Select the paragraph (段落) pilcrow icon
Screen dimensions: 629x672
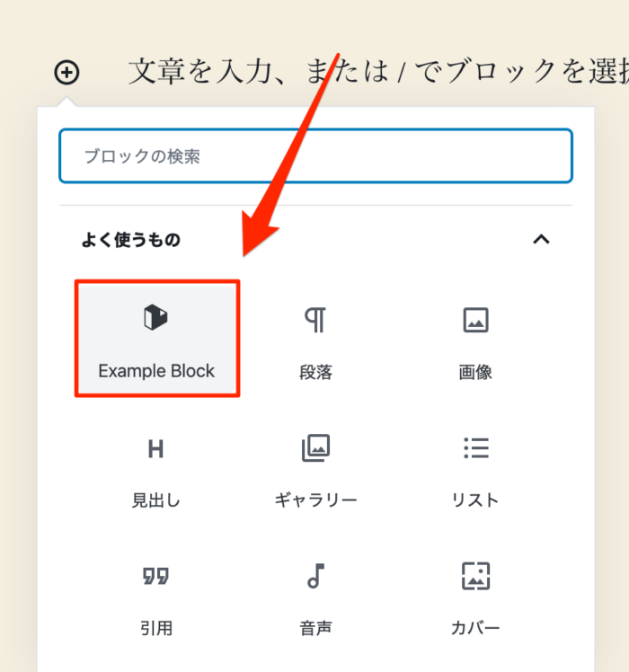(315, 319)
